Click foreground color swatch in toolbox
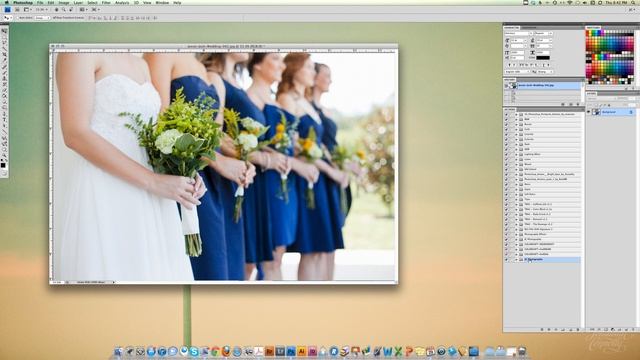640x360 pixels. click(3, 165)
